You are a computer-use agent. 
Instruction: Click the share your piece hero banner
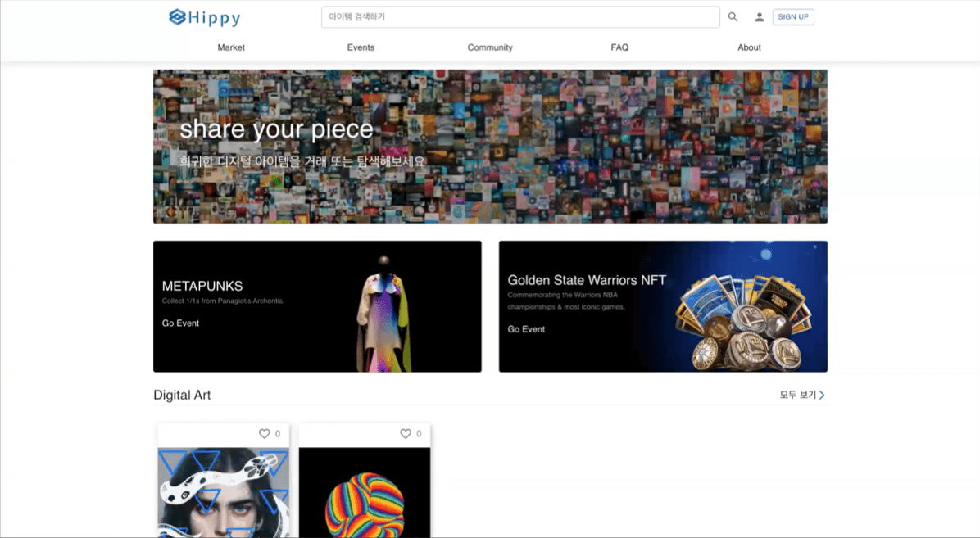[490, 147]
